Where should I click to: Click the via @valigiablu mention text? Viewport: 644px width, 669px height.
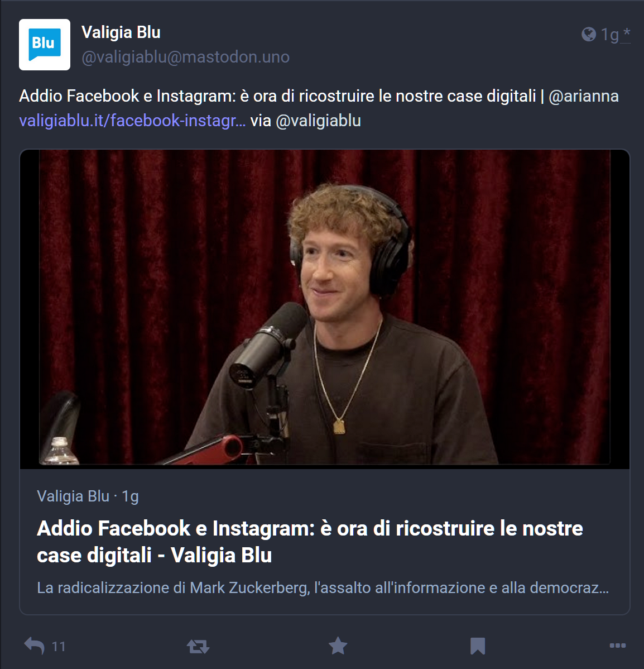pyautogui.click(x=305, y=121)
